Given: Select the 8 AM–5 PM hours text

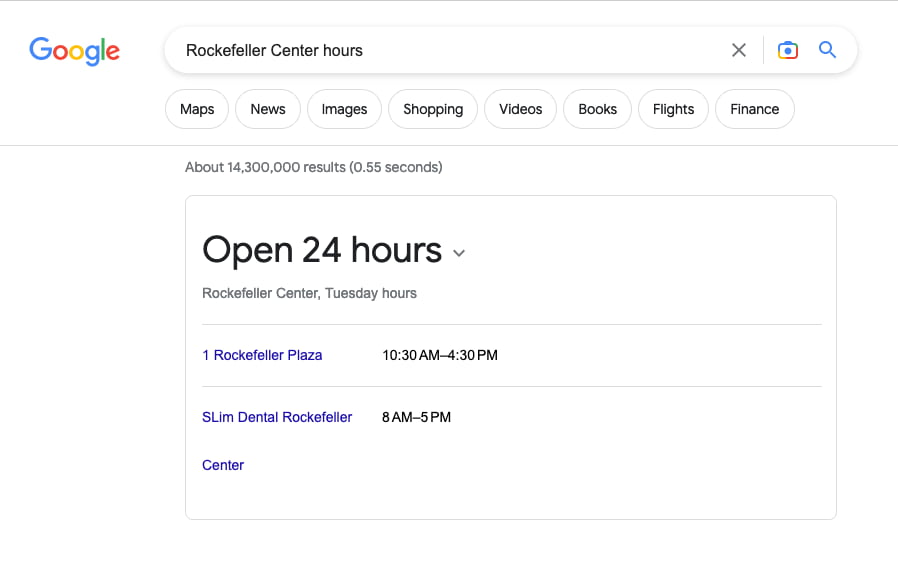Looking at the screenshot, I should tap(416, 417).
